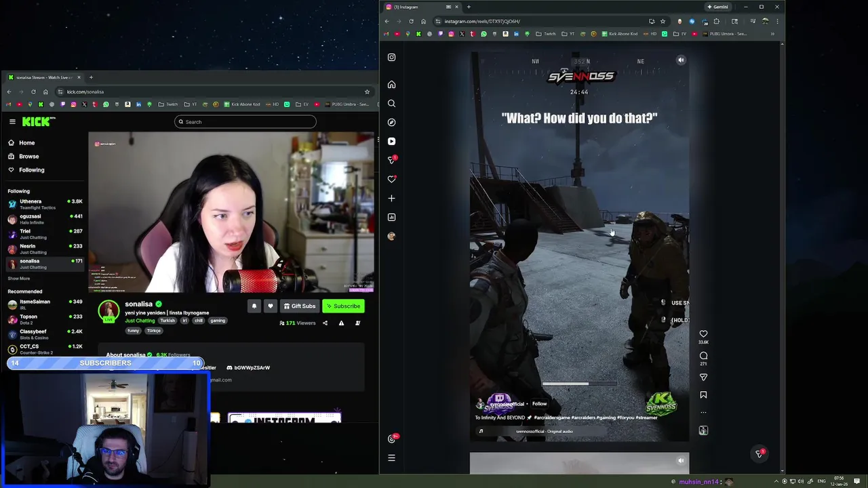This screenshot has width=868, height=488.
Task: Select the Turkish tag
Action: 167,321
